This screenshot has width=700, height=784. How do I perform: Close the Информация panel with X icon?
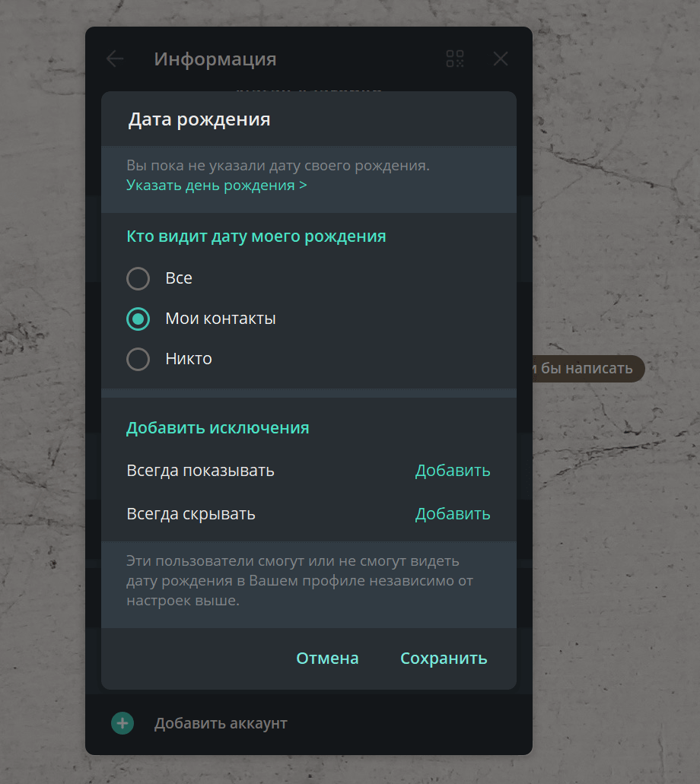click(x=501, y=59)
